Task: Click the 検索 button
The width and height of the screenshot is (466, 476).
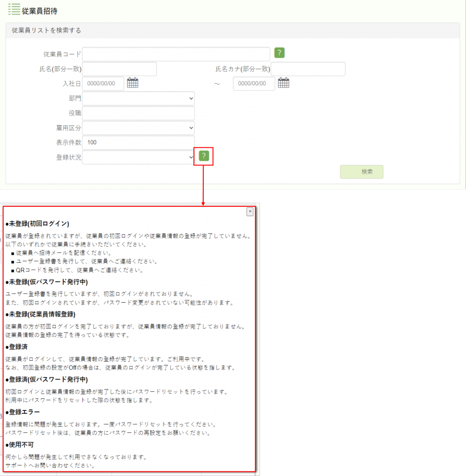Action: point(361,172)
